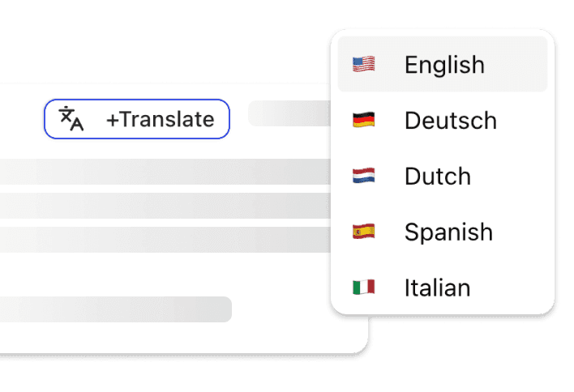This screenshot has width=574, height=392.
Task: Click the translate icon with A glyph
Action: pos(72,120)
